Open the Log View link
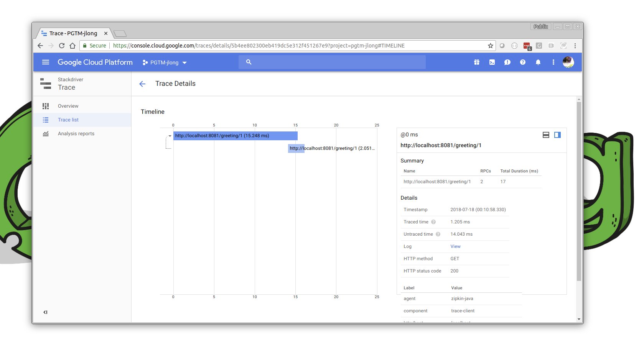This screenshot has width=644, height=356. coord(455,246)
